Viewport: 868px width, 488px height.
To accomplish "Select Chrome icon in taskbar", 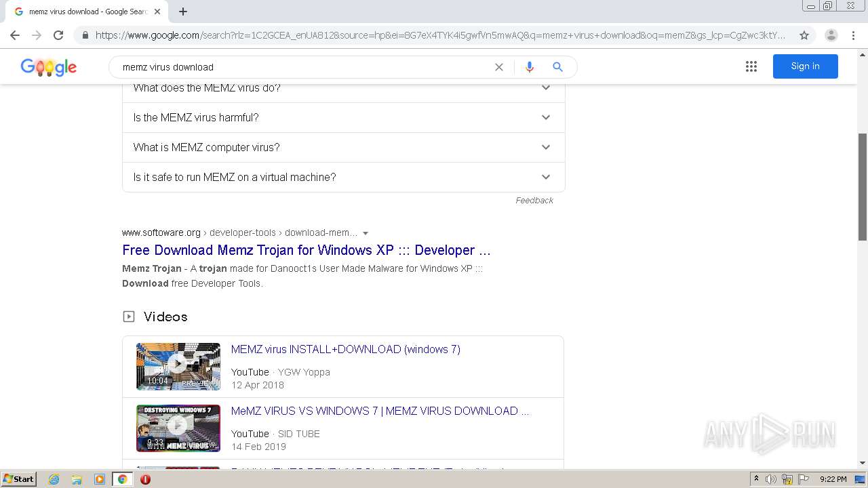I will pos(122,479).
